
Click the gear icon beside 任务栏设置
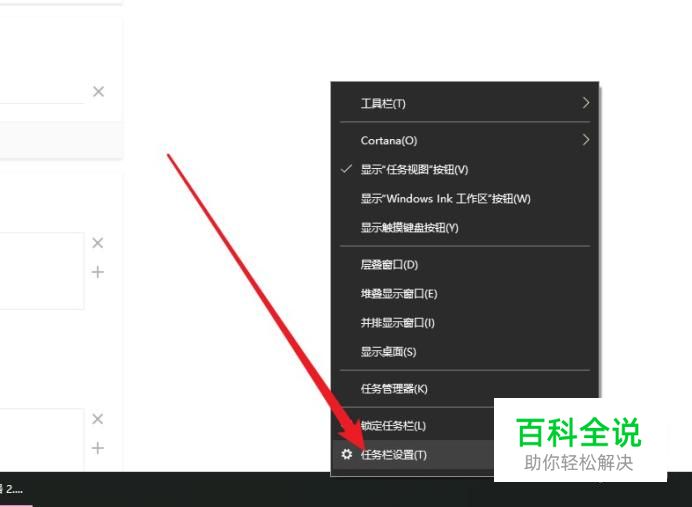tap(347, 454)
